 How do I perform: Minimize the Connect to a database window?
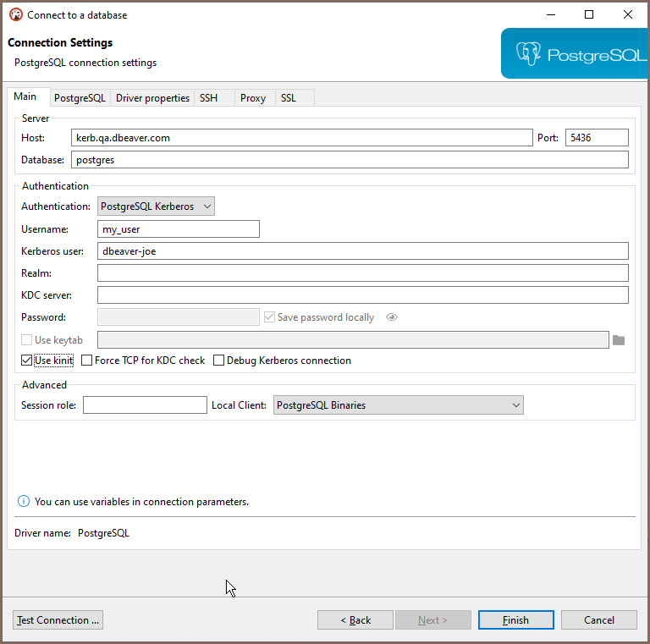(550, 15)
